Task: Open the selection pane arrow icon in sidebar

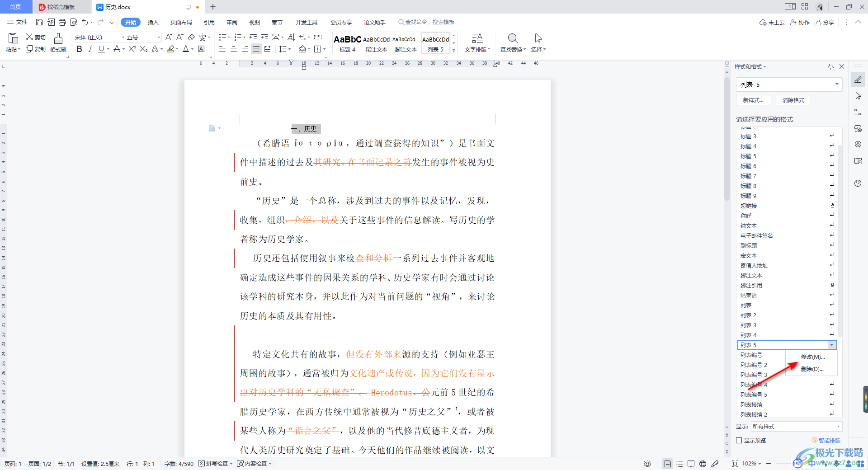Action: pyautogui.click(x=858, y=96)
